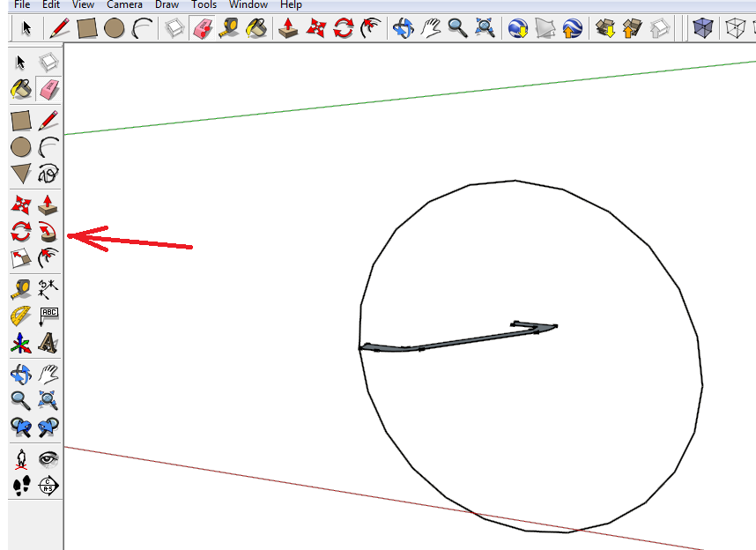Image resolution: width=756 pixels, height=550 pixels.
Task: Click Arc in Getting Started toolbar
Action: [x=142, y=28]
